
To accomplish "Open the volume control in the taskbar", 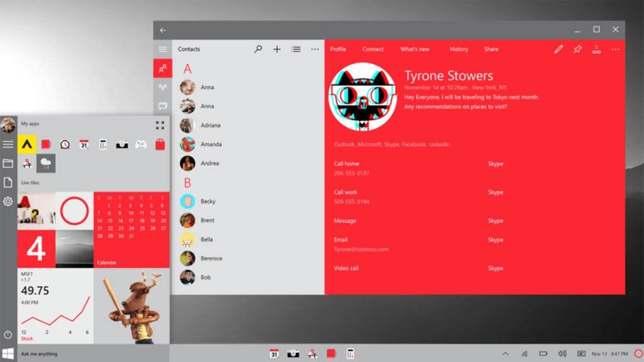I will click(562, 354).
